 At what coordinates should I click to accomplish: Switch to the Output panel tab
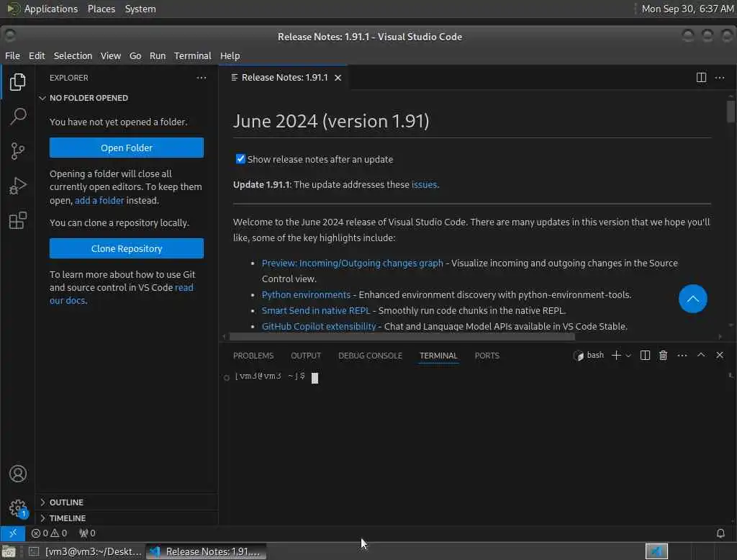tap(305, 356)
